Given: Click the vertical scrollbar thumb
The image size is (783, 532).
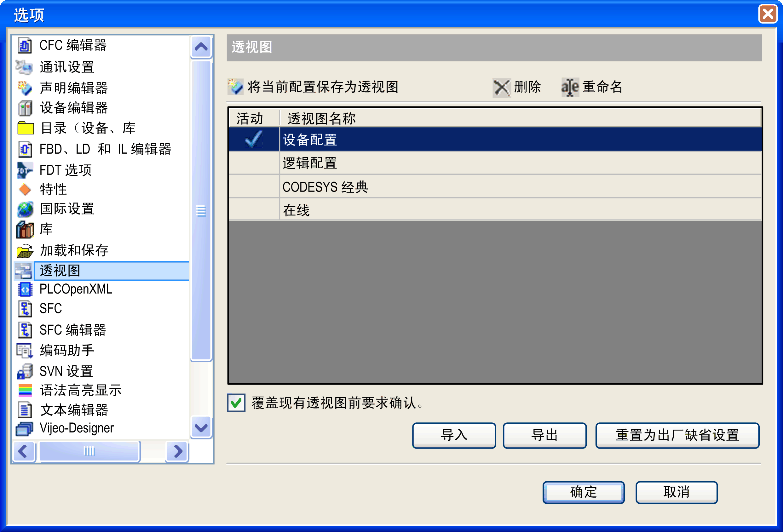Looking at the screenshot, I should [201, 211].
